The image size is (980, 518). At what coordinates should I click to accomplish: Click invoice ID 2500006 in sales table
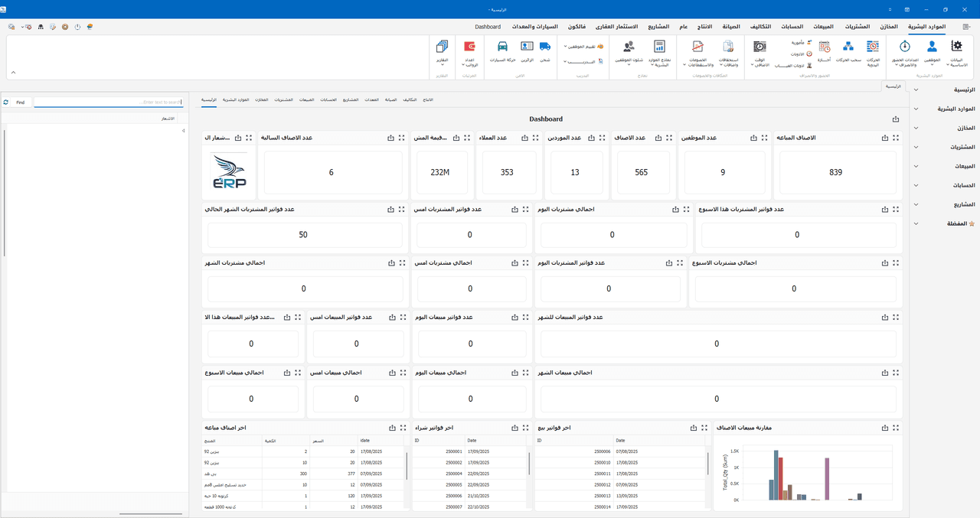coord(603,452)
